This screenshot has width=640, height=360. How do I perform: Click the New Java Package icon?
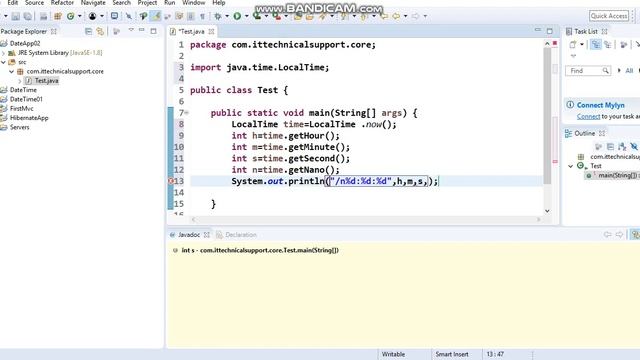58,16
